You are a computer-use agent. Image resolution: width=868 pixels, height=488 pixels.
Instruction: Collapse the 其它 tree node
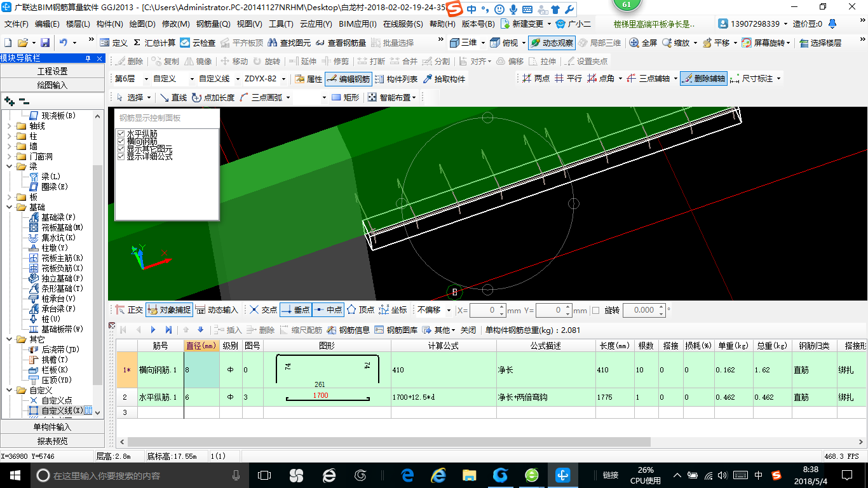coord(10,339)
